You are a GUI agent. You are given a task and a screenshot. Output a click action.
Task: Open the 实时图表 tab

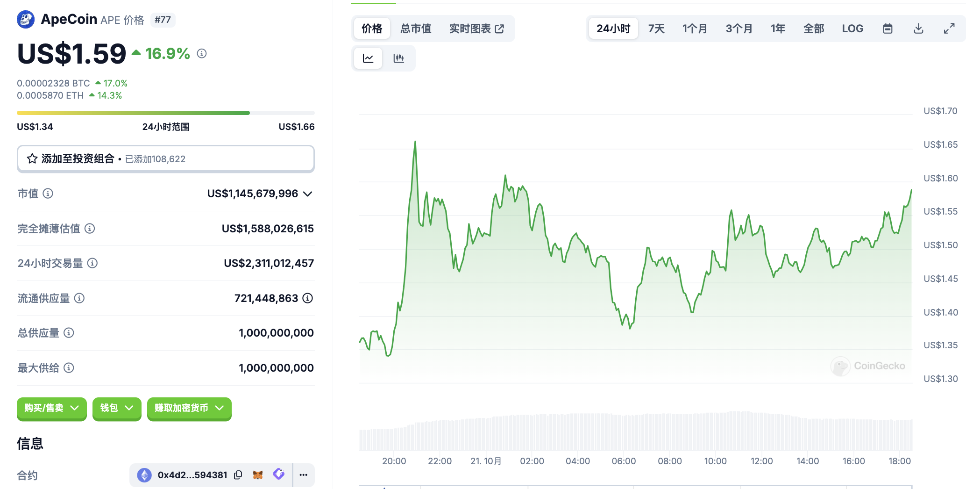476,29
